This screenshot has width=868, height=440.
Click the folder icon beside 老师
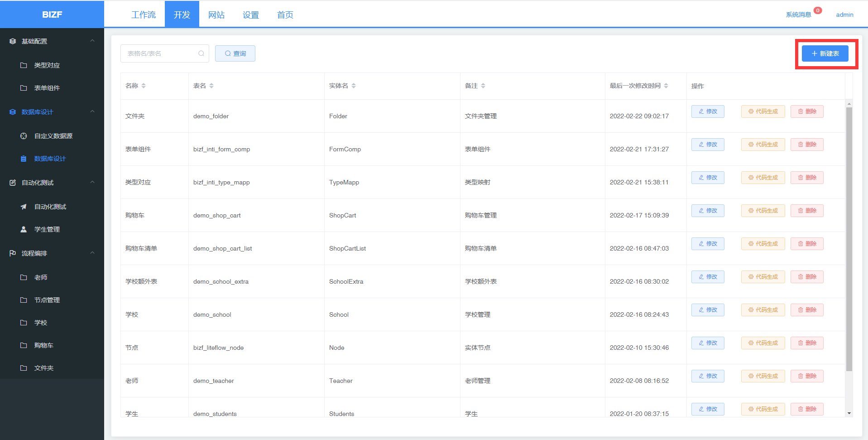pos(24,277)
